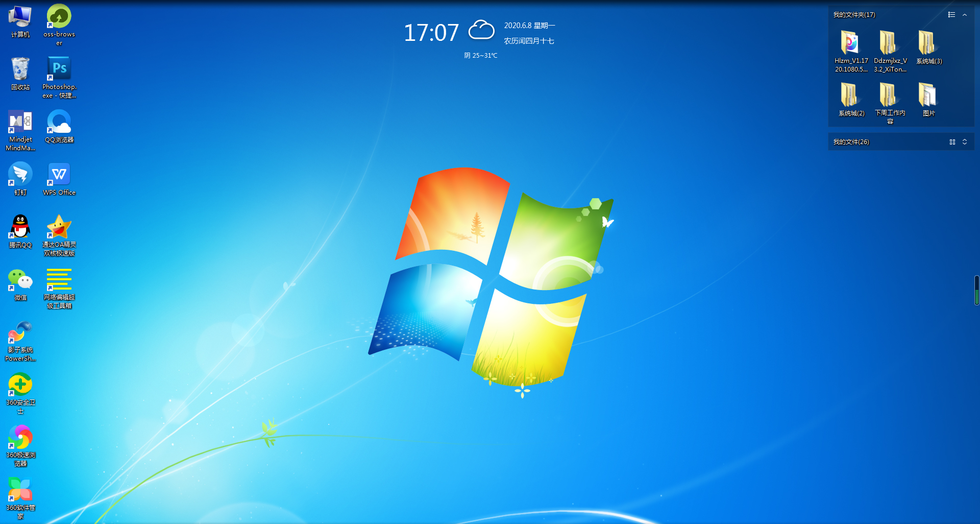Click the temperature 阴 25~31℃ text

coord(481,56)
